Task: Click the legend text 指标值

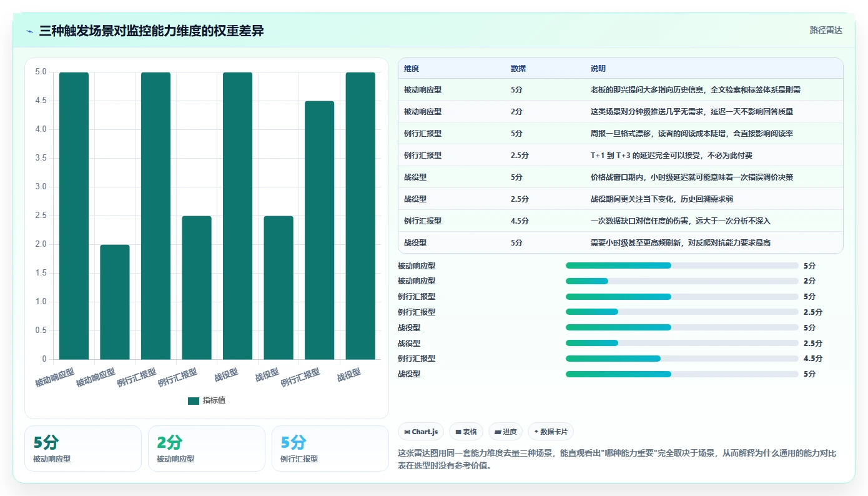Action: [214, 400]
